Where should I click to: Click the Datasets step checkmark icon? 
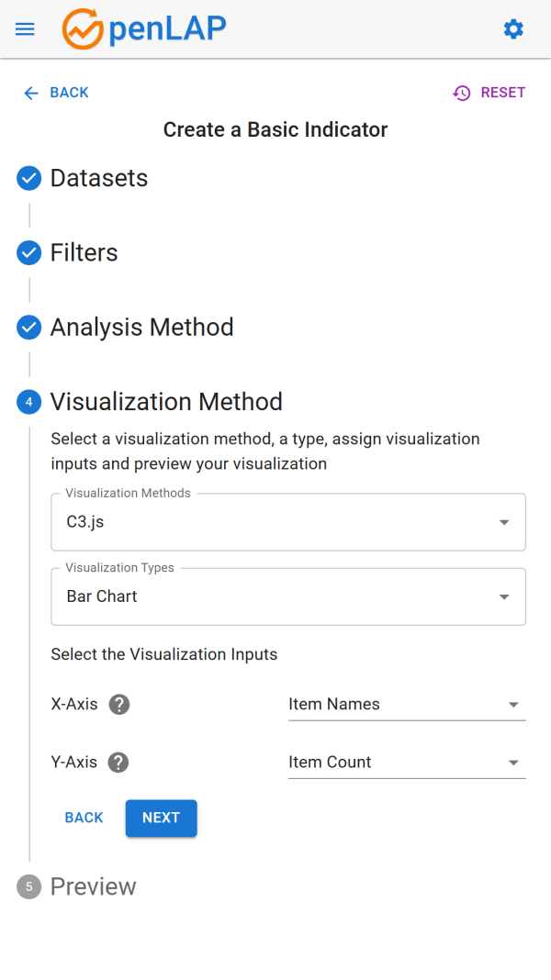click(x=29, y=178)
